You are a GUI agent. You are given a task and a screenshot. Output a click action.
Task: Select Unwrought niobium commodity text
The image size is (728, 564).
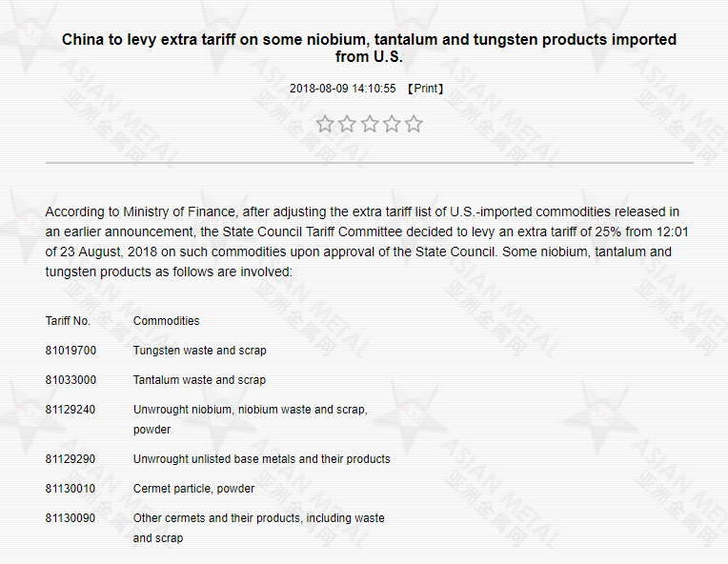point(251,419)
